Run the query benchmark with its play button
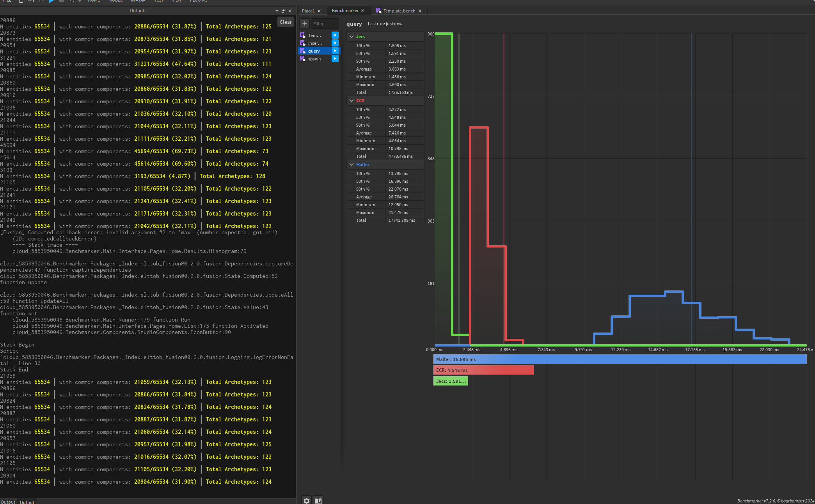 tap(335, 51)
